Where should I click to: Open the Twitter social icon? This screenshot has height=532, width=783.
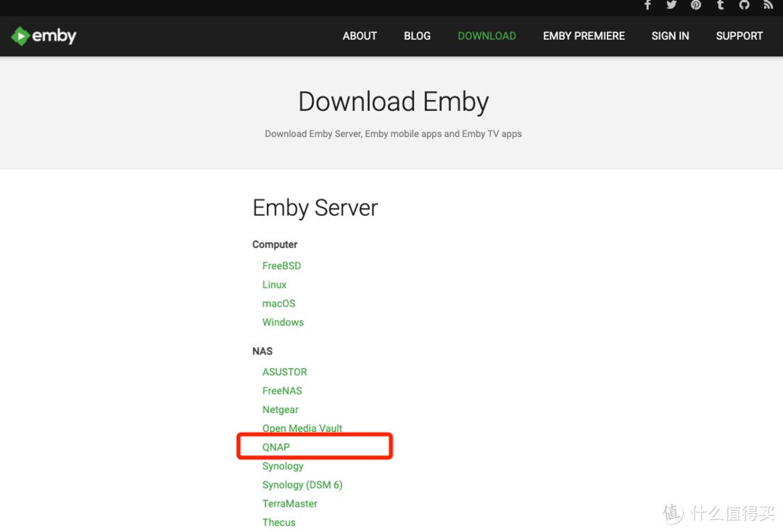(x=671, y=5)
